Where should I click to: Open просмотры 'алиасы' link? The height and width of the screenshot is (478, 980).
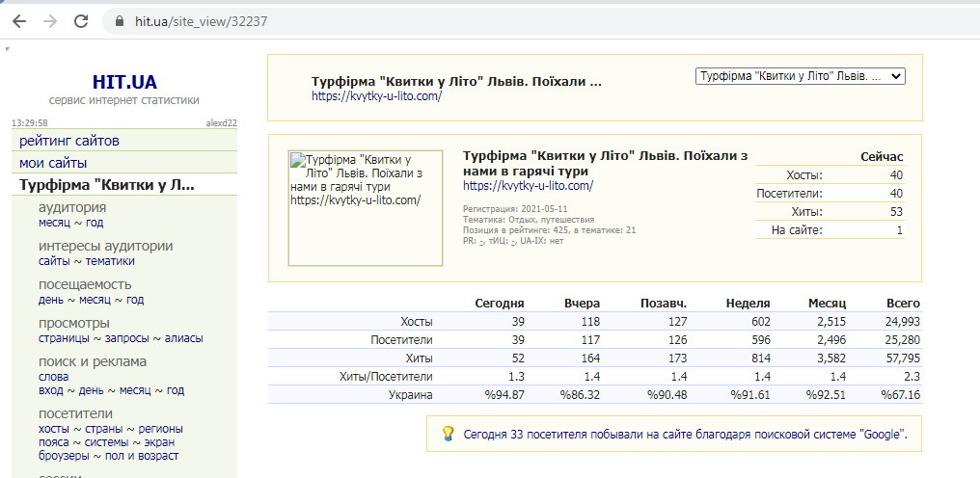point(183,338)
